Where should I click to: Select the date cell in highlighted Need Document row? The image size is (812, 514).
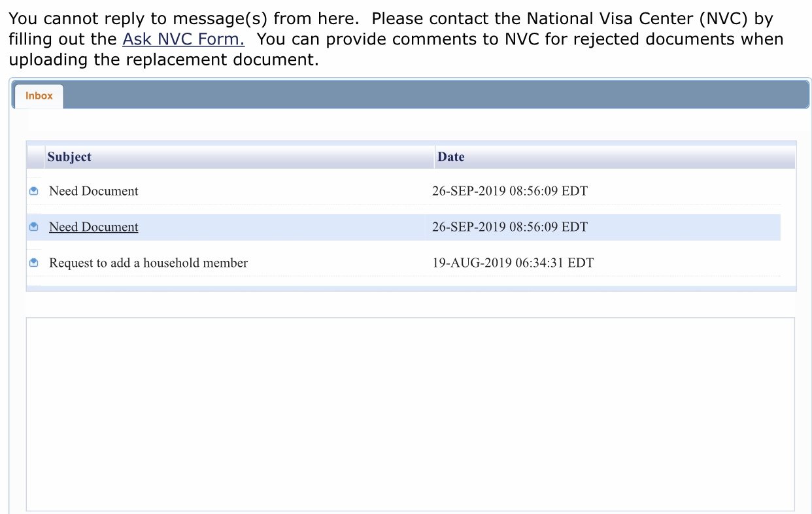point(510,227)
